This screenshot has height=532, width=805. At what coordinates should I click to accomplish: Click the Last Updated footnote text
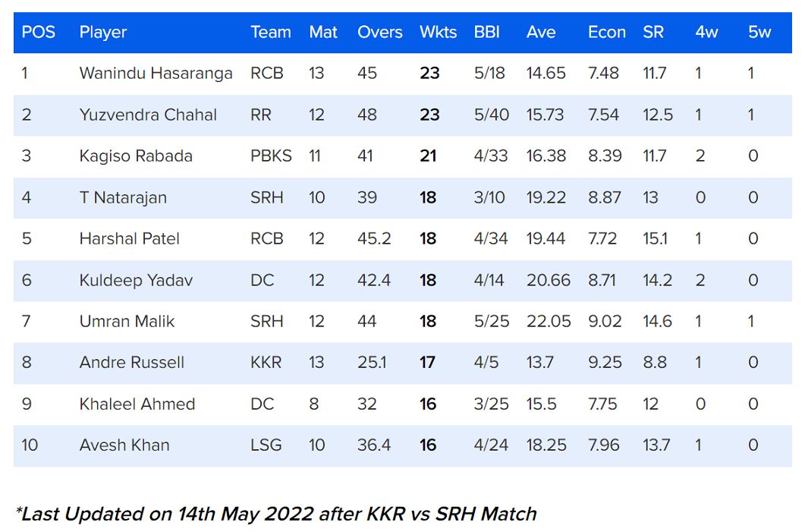coord(275,514)
